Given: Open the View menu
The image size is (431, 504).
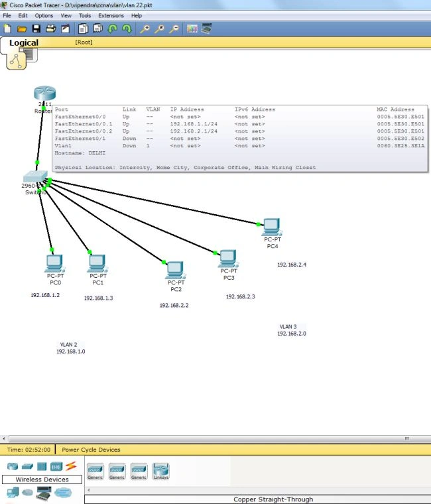Looking at the screenshot, I should (x=66, y=15).
